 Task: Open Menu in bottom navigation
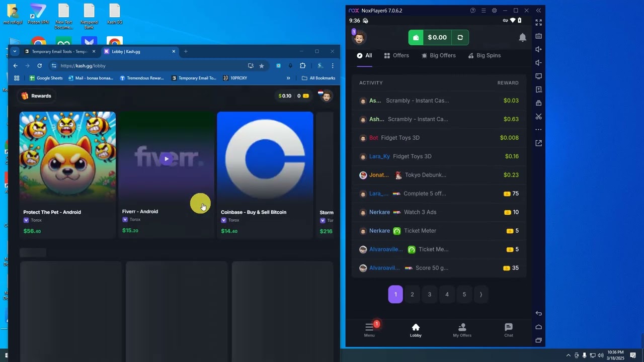click(x=369, y=329)
